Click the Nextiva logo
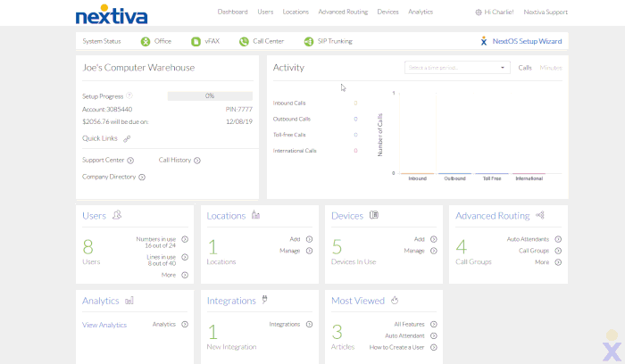The height and width of the screenshot is (364, 625). click(x=112, y=14)
